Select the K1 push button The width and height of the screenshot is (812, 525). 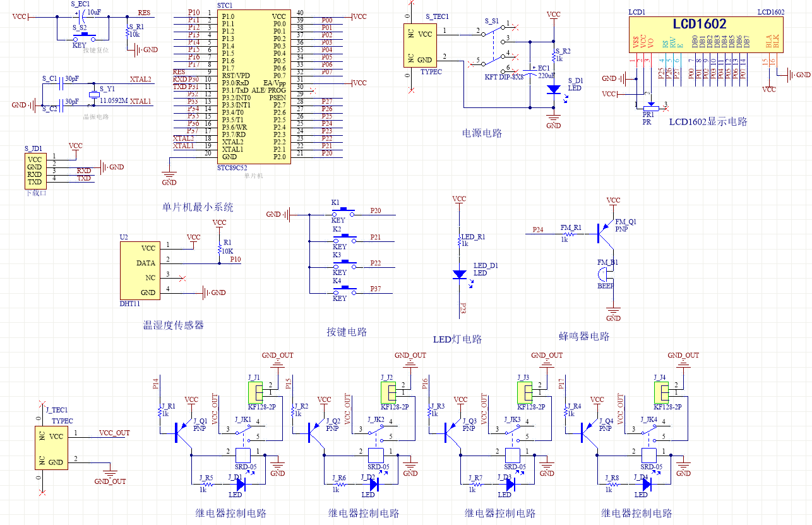pyautogui.click(x=343, y=211)
